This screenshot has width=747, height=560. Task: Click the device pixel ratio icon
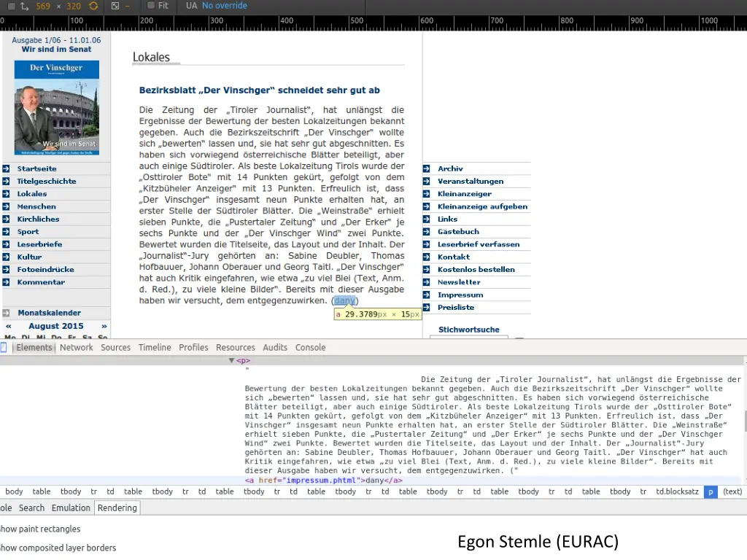[115, 6]
